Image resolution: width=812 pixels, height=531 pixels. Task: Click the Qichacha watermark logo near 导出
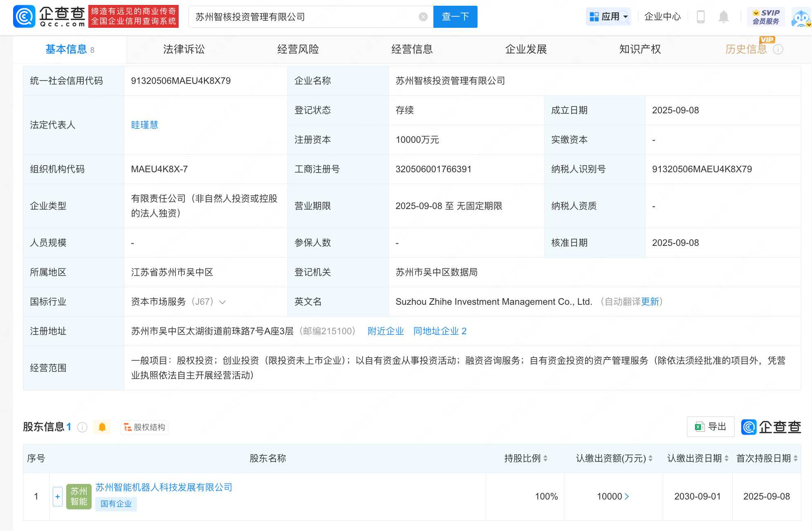click(x=771, y=427)
